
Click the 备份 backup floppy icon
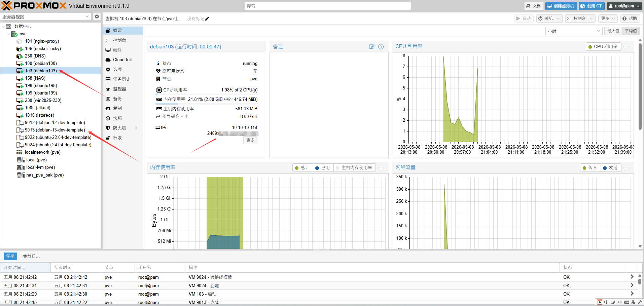tap(108, 99)
